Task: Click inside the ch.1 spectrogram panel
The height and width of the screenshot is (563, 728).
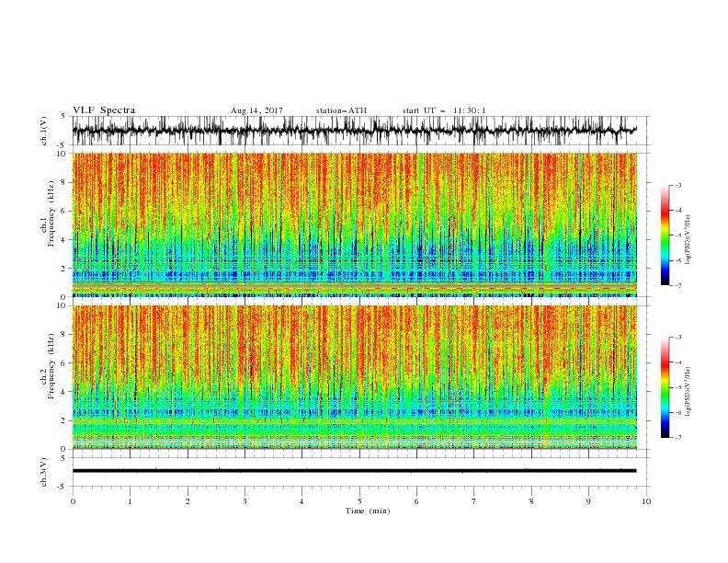Action: 354,224
